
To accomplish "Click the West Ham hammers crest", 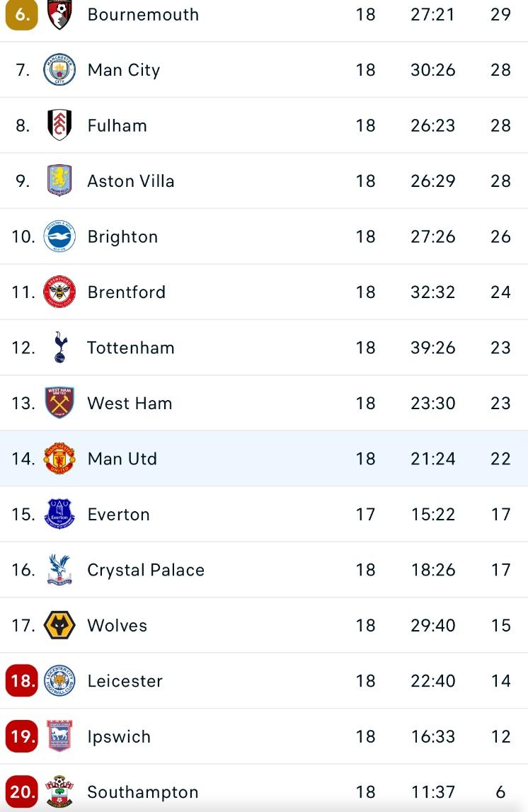I will coord(59,402).
